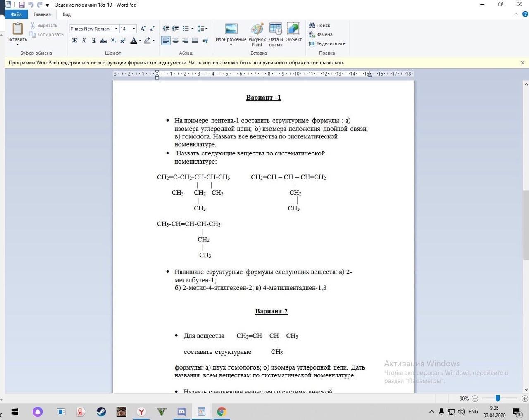Click the increase indent icon

(x=176, y=29)
